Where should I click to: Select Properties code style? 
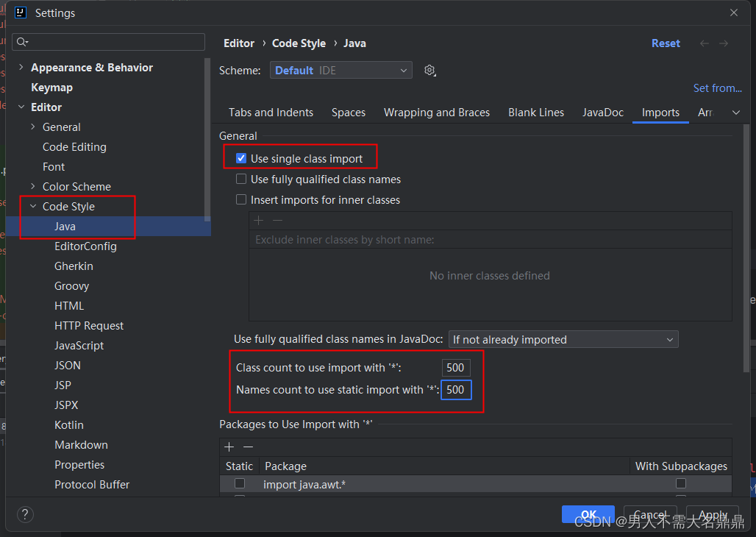click(x=79, y=465)
